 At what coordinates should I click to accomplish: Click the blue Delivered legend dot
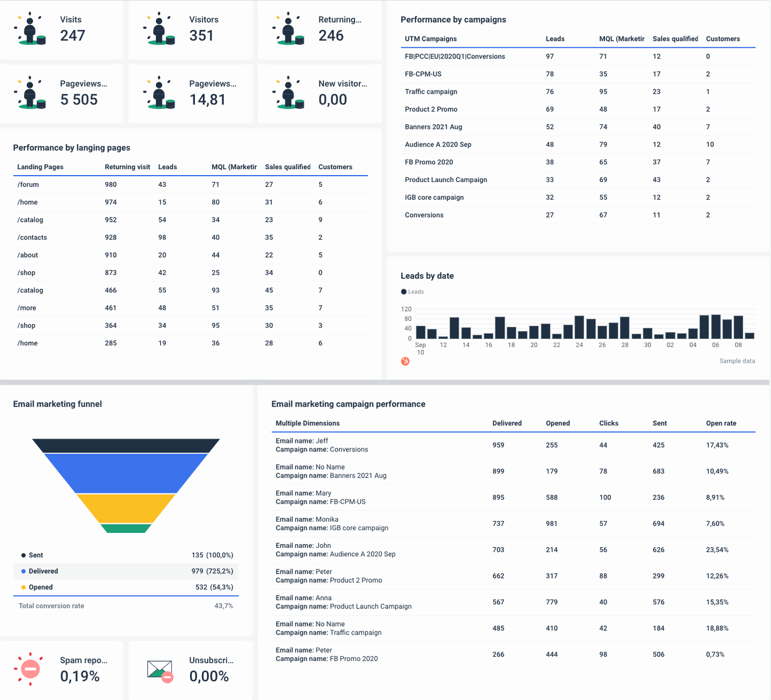[x=22, y=571]
